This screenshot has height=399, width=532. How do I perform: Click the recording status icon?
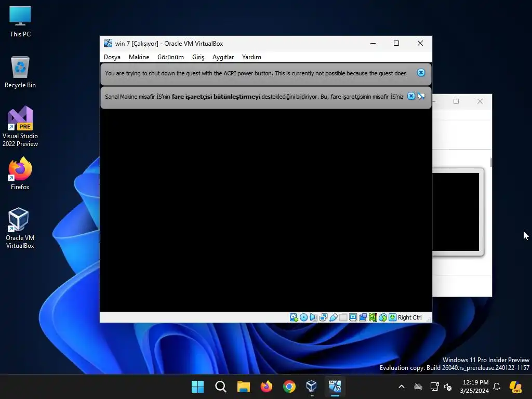[x=363, y=317]
